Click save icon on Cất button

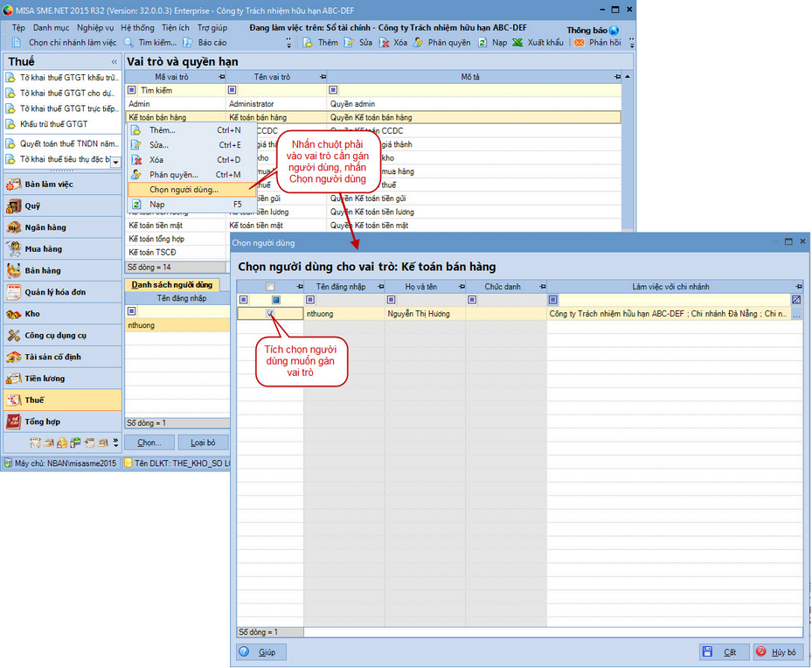click(x=707, y=651)
